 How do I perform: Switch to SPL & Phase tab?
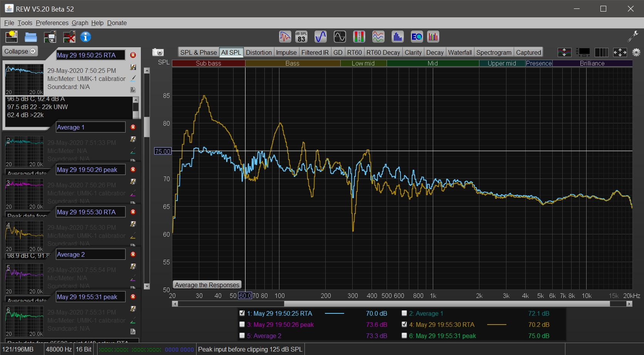[x=198, y=52]
